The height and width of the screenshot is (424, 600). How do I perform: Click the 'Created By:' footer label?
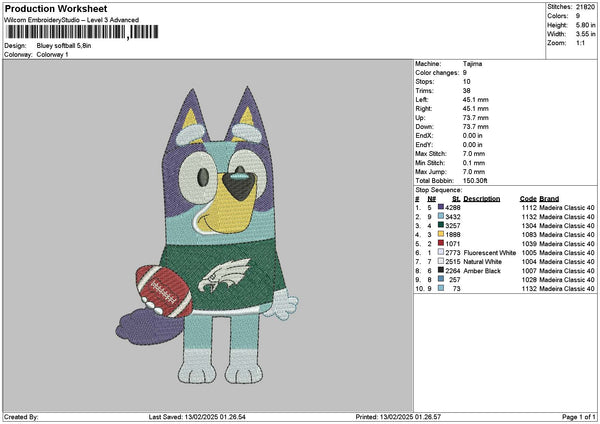pos(21,417)
